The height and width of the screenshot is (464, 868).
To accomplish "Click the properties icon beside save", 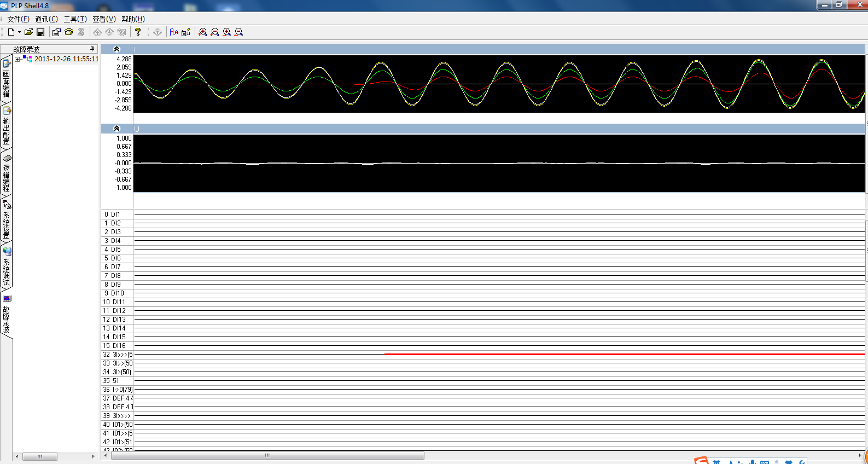I will click(56, 32).
